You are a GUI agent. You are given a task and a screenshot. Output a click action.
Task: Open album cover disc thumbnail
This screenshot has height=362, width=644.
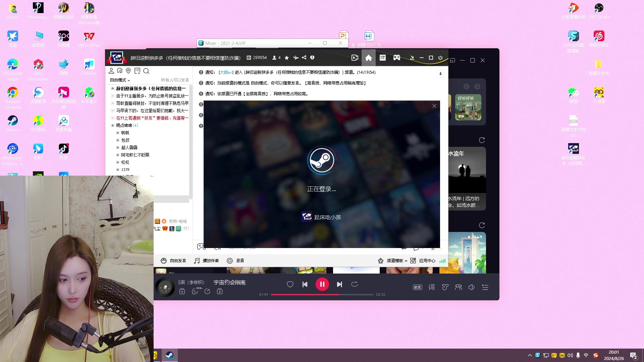click(165, 287)
